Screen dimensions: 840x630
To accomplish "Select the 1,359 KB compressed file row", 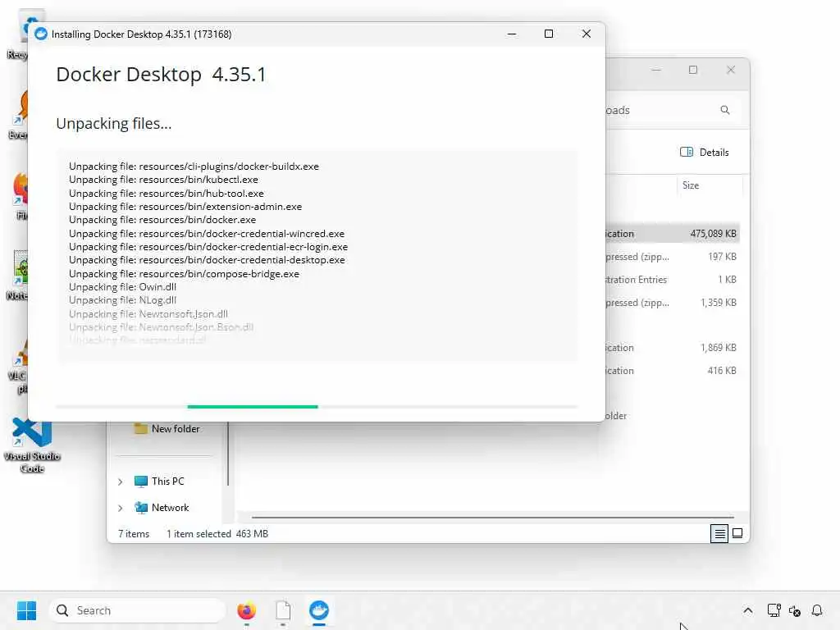I will coord(673,303).
